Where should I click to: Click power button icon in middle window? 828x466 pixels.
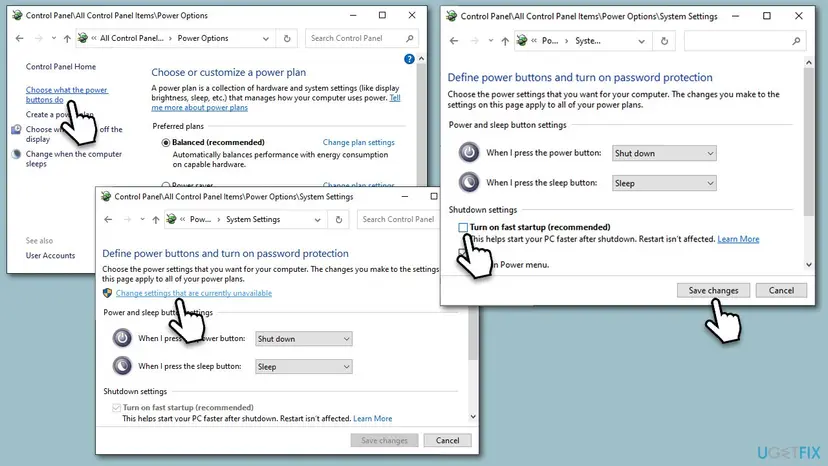[122, 338]
